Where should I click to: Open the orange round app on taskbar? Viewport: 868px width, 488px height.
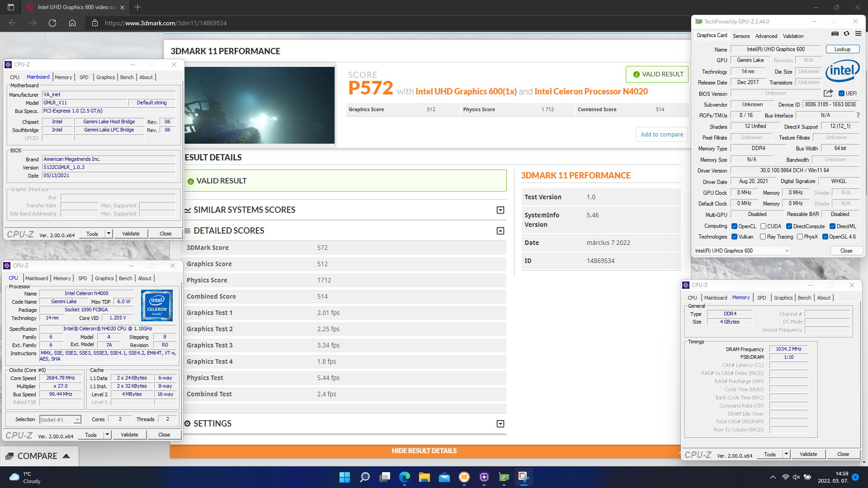click(x=464, y=477)
